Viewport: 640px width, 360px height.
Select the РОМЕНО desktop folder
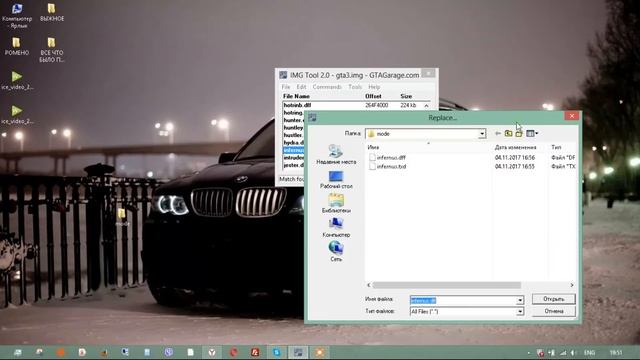17,46
